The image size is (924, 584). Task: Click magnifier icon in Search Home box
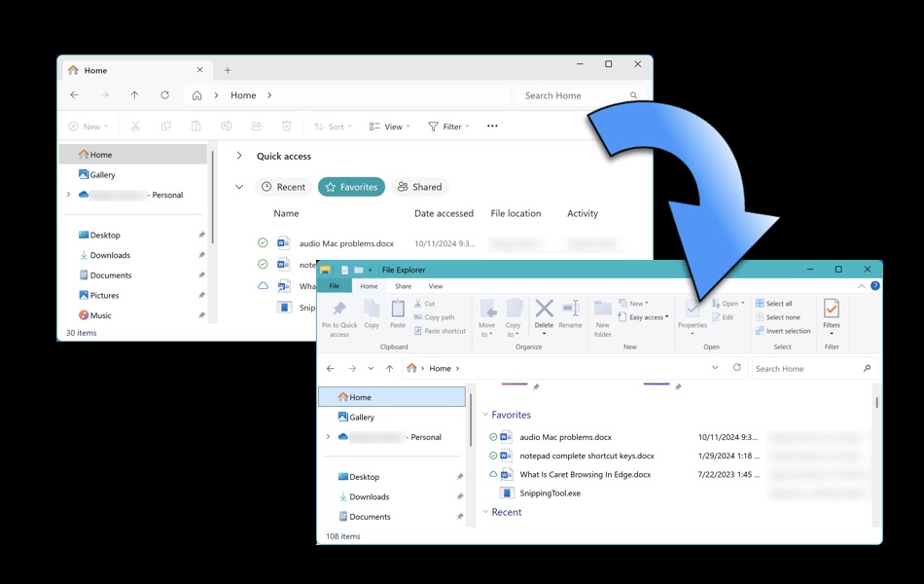point(633,95)
